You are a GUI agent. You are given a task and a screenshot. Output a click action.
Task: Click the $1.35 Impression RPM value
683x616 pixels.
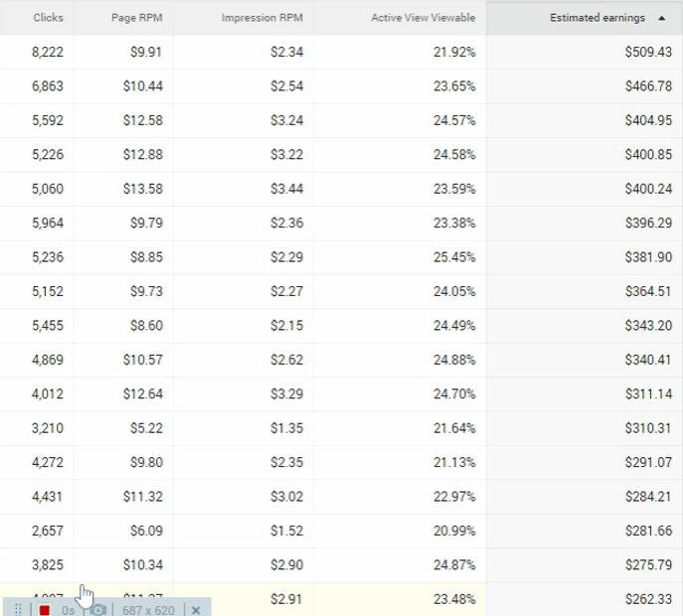286,428
